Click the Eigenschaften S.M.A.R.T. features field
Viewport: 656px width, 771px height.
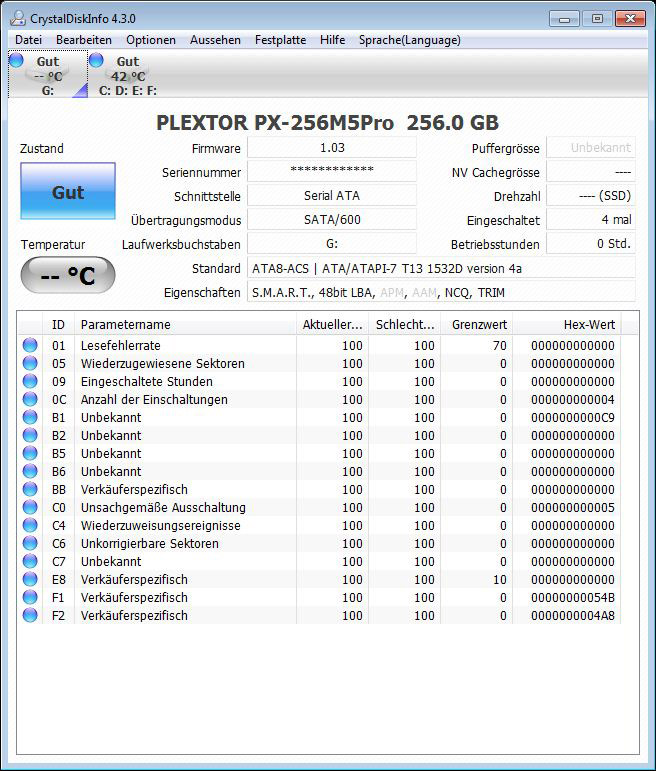point(441,293)
